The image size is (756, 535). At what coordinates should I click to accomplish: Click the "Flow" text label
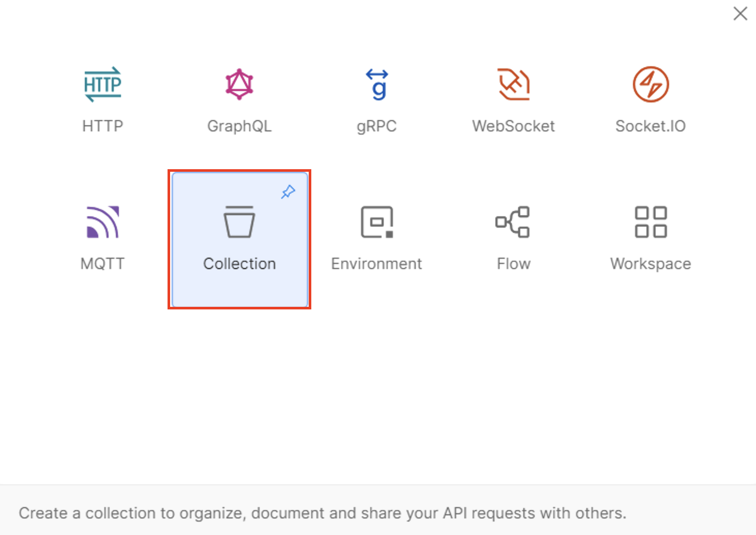513,264
